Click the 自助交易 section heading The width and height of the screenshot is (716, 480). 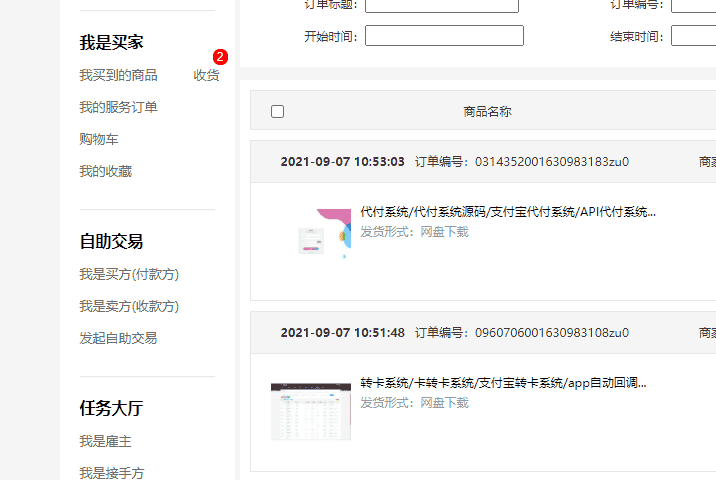[111, 242]
